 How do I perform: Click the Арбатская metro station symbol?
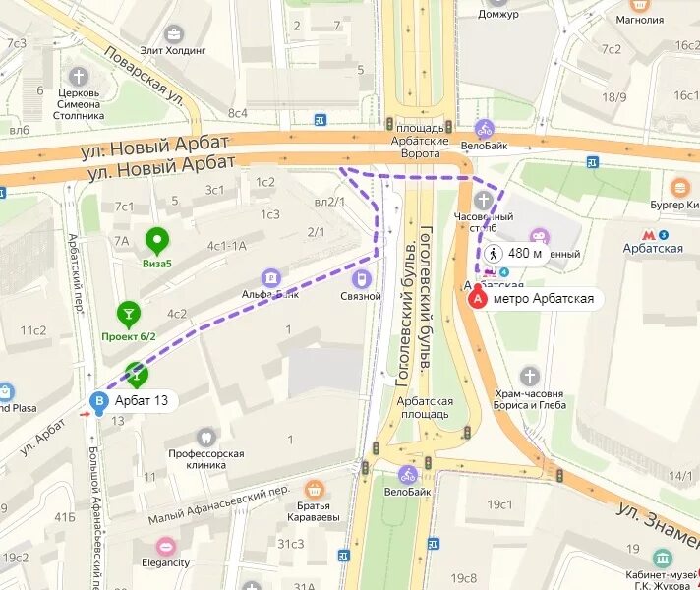[649, 234]
